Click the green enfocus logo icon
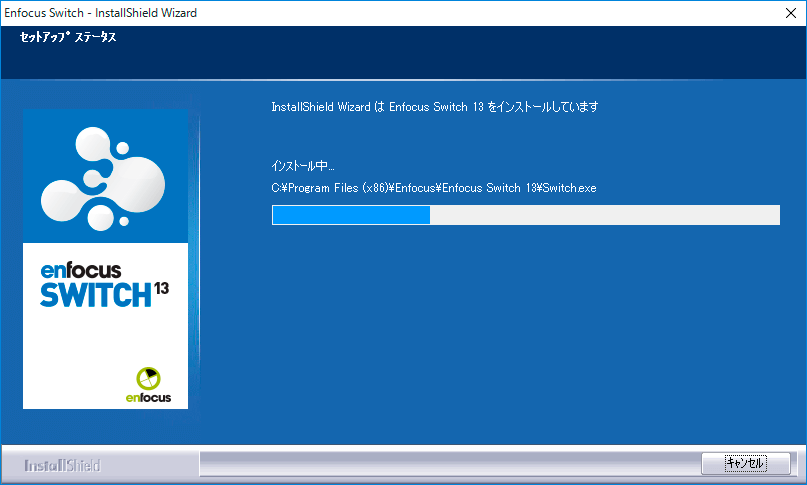Image resolution: width=807 pixels, height=485 pixels. coord(148,379)
